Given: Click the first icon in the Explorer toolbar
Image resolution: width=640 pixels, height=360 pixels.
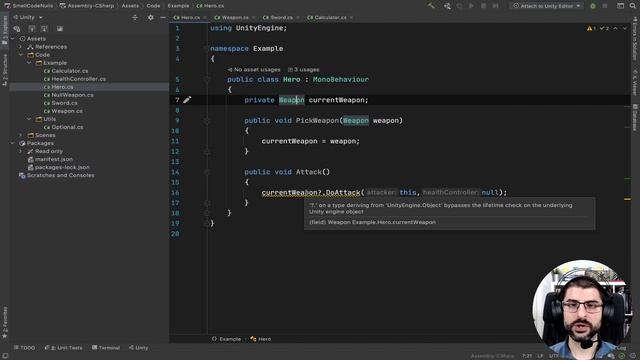Looking at the screenshot, I should (17, 29).
